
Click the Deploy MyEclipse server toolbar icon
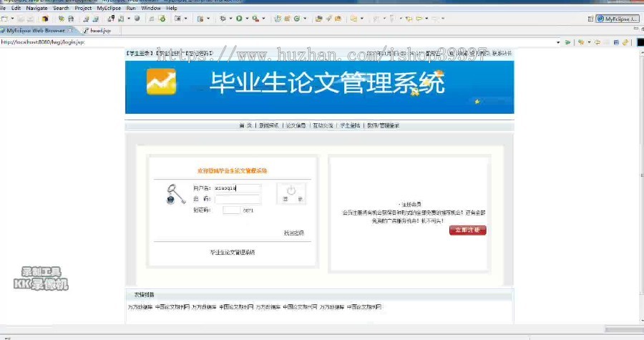click(111, 19)
